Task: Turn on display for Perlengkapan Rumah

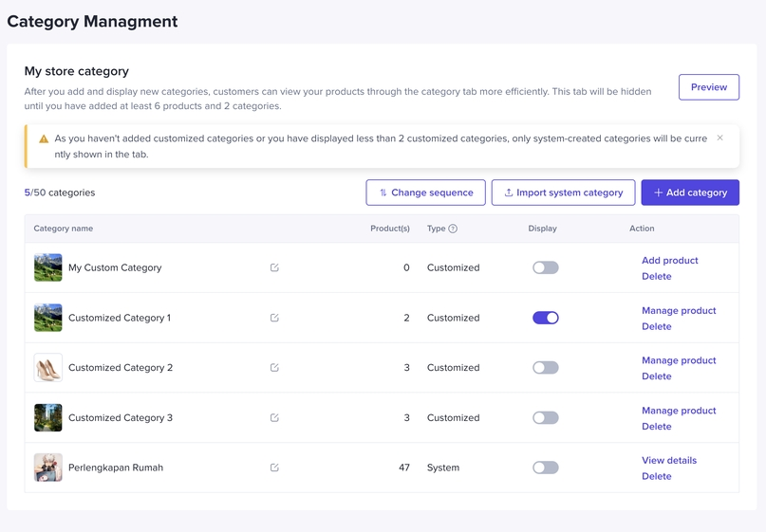Action: 545,468
